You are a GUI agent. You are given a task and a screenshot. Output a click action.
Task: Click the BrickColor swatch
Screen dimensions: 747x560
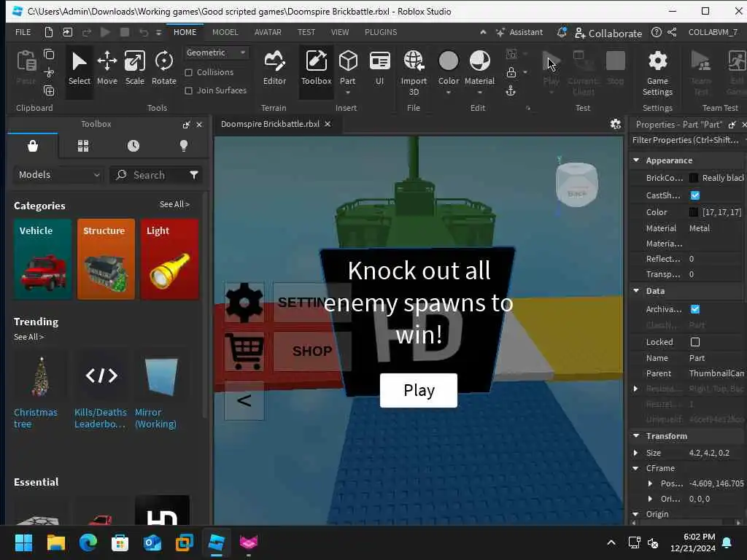click(694, 178)
